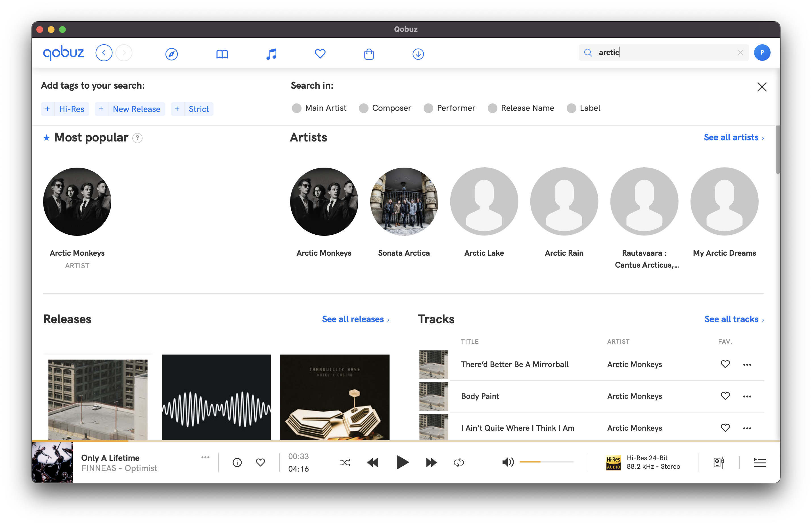Open the Discover section via the compass icon
The width and height of the screenshot is (812, 525).
pyautogui.click(x=171, y=53)
